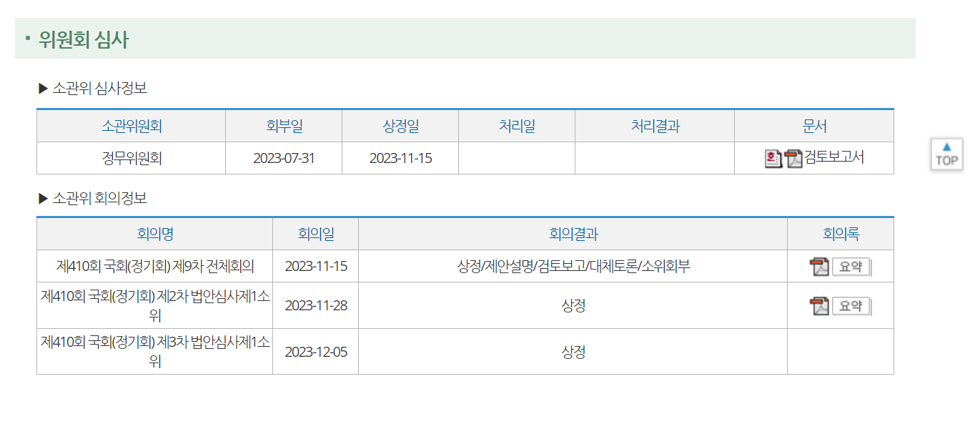Open the HWP file of the 검토보고서
Screen dimensions: 980x434
pos(773,158)
